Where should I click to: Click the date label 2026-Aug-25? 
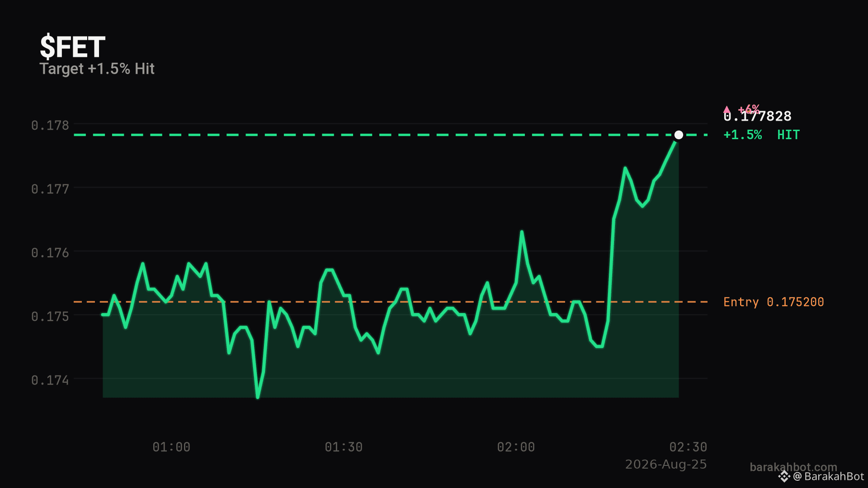coord(666,465)
